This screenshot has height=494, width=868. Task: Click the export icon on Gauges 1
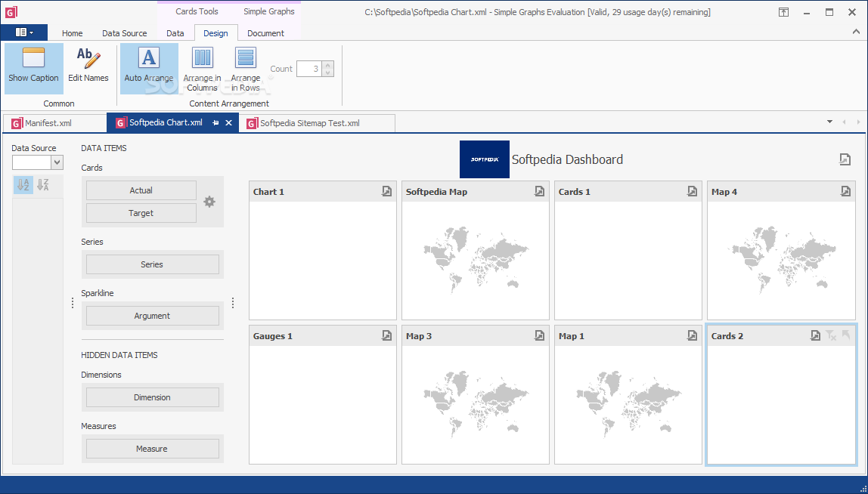(386, 335)
